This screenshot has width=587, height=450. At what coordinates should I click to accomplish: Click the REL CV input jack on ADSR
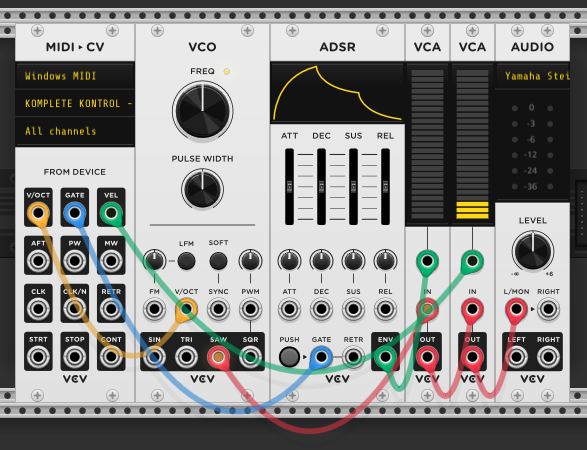[385, 309]
